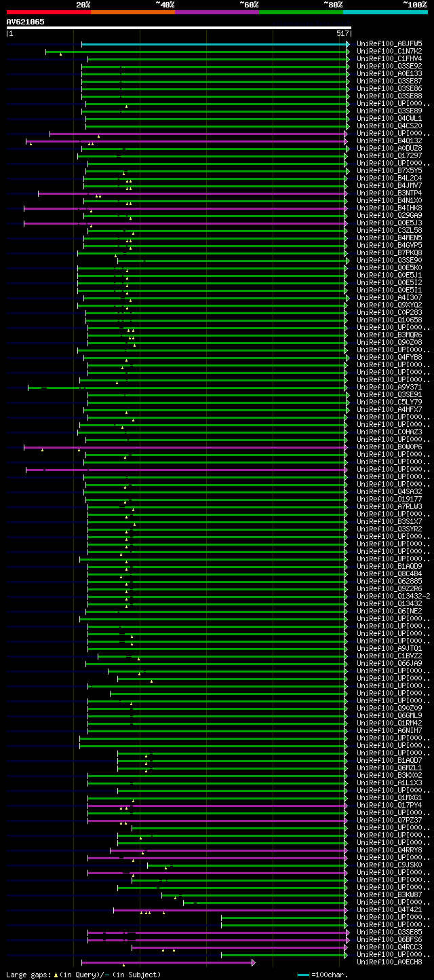
Task: Select UniRef100_B4MEN5 entry
Action: pyautogui.click(x=389, y=238)
